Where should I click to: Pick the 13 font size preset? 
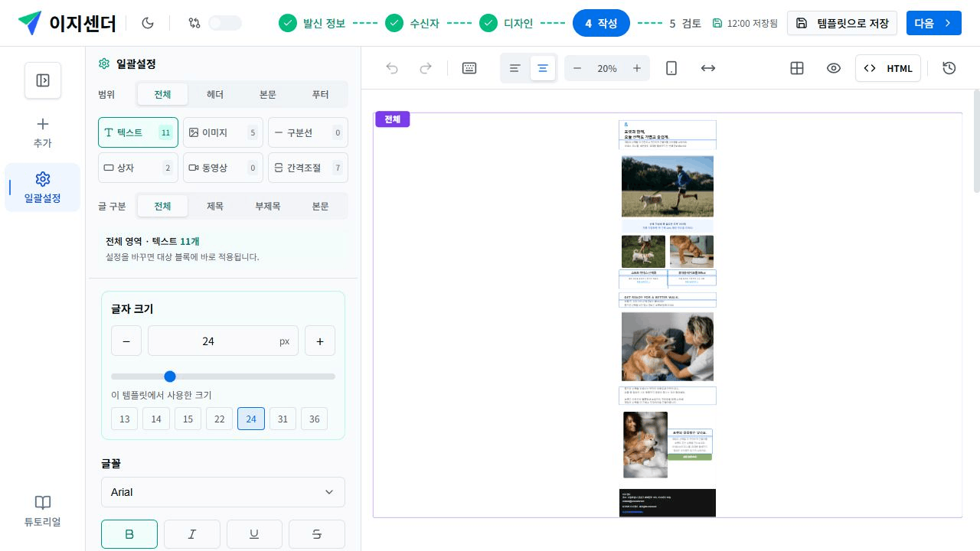point(125,419)
